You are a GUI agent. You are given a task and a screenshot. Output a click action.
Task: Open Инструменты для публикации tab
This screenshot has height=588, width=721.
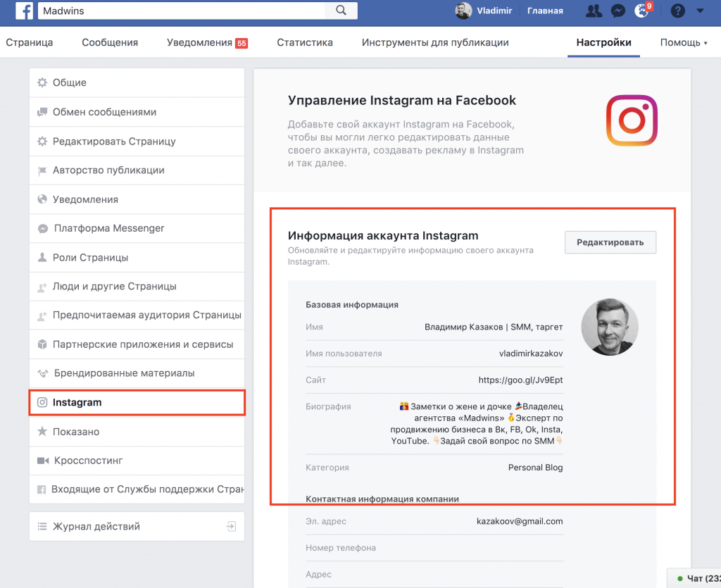(435, 42)
